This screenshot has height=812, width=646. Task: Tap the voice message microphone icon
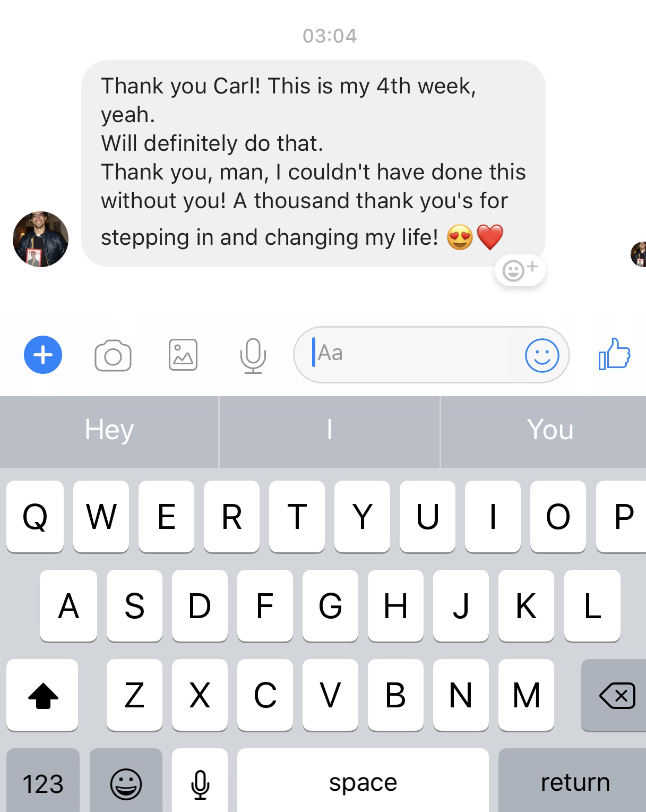coord(253,355)
